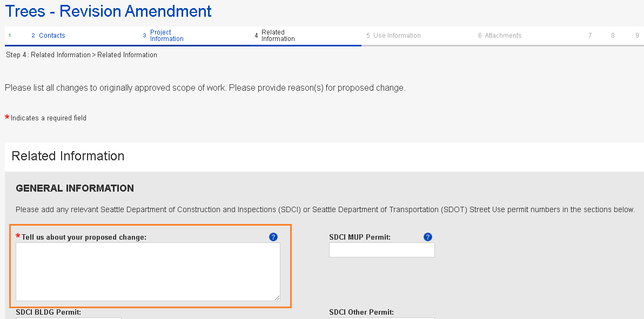Open help for proposed change field
The image size is (644, 319).
[x=273, y=237]
